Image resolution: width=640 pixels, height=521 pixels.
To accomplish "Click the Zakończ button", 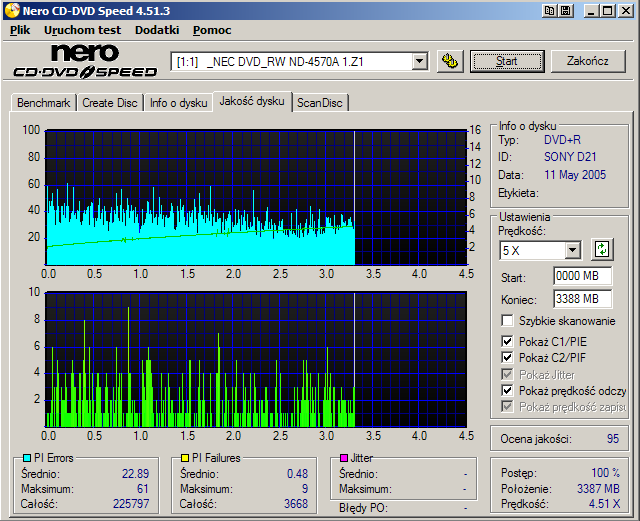I will (588, 62).
